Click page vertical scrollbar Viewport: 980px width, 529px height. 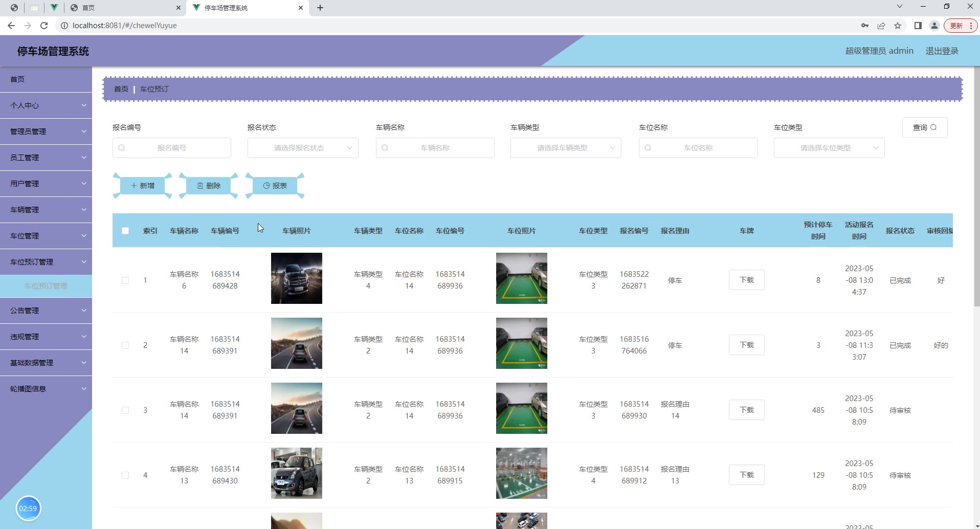click(976, 187)
